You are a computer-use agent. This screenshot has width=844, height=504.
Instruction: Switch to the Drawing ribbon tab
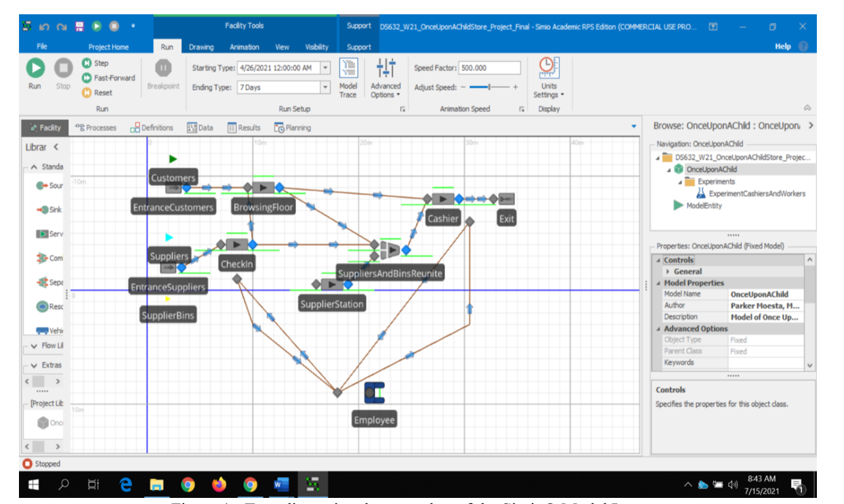[x=201, y=47]
